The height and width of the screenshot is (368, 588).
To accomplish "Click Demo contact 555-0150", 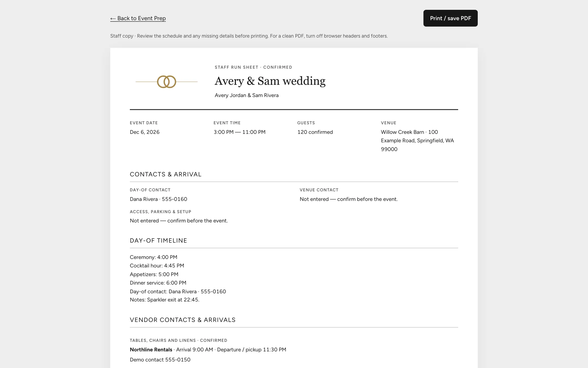I will (x=160, y=360).
